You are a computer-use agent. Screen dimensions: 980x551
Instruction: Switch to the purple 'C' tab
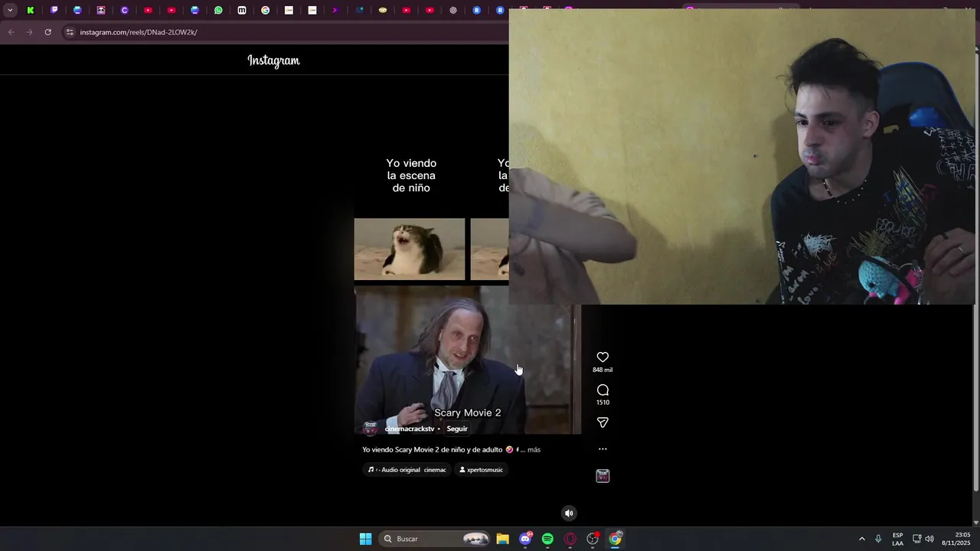click(x=124, y=10)
